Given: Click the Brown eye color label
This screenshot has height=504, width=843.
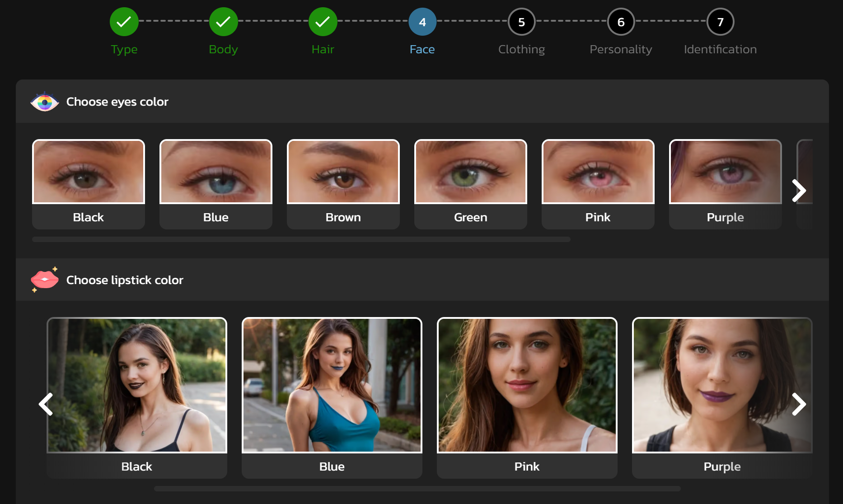Looking at the screenshot, I should 343,217.
